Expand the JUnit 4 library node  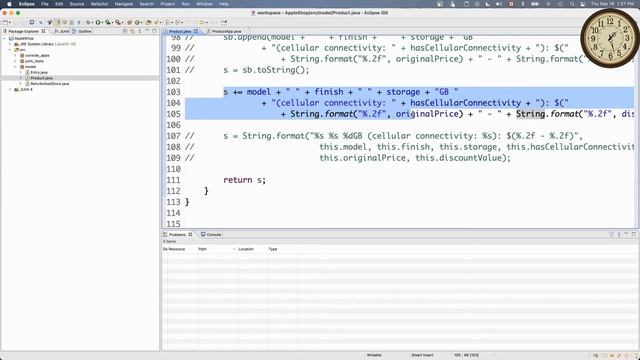(10, 89)
